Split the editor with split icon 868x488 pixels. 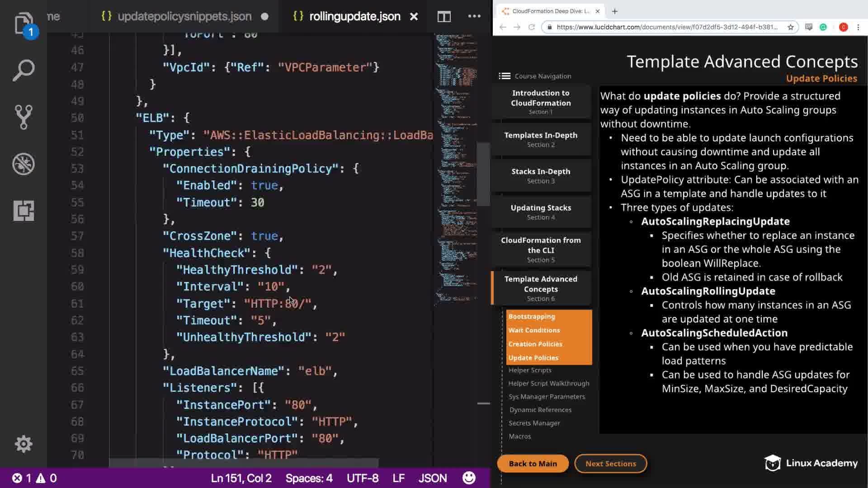point(444,17)
